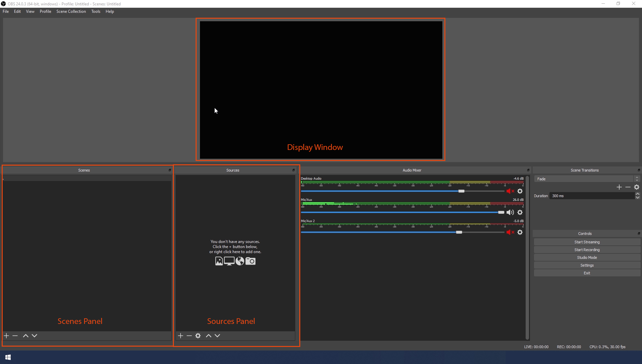
Task: Add a new source with plus button
Action: tap(181, 336)
